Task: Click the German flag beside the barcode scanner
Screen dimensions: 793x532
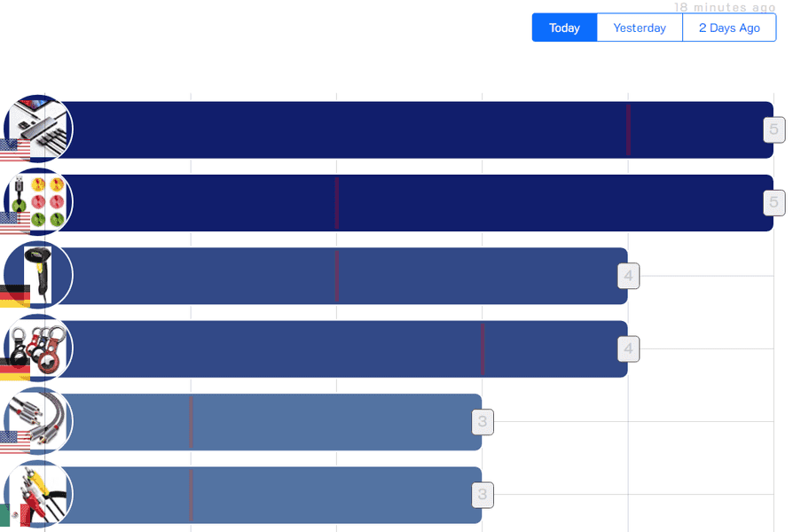Action: 14,296
